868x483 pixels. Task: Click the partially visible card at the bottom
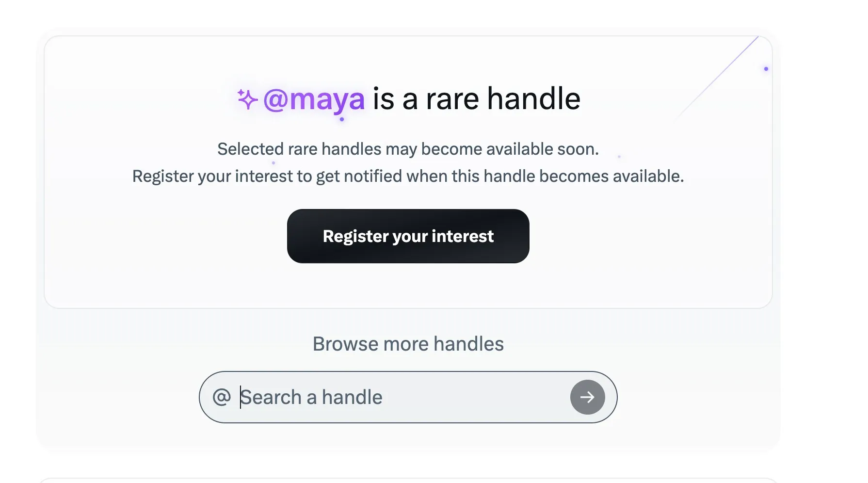pos(408,480)
